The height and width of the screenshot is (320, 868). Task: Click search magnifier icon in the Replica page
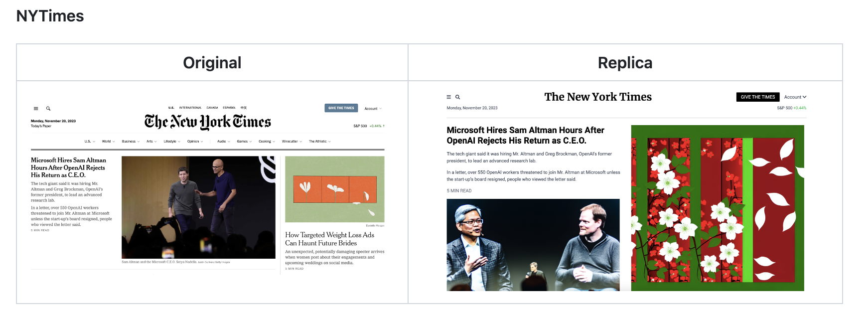click(x=457, y=97)
